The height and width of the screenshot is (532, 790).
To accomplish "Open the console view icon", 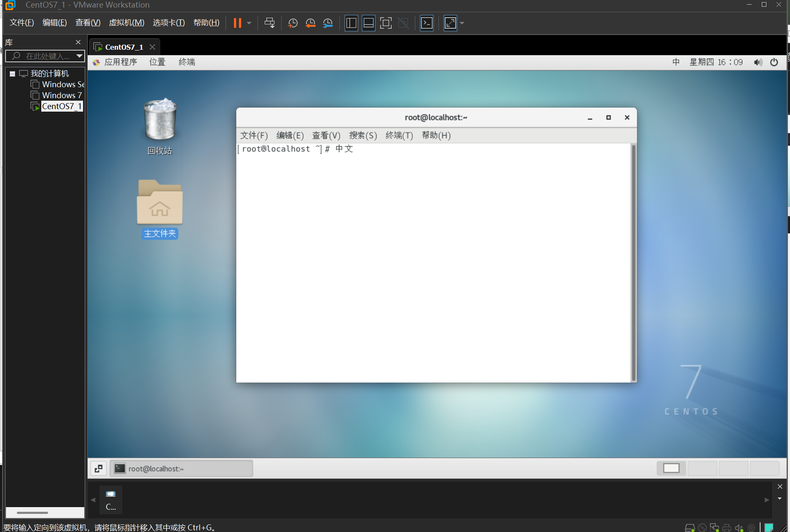I will (x=427, y=23).
